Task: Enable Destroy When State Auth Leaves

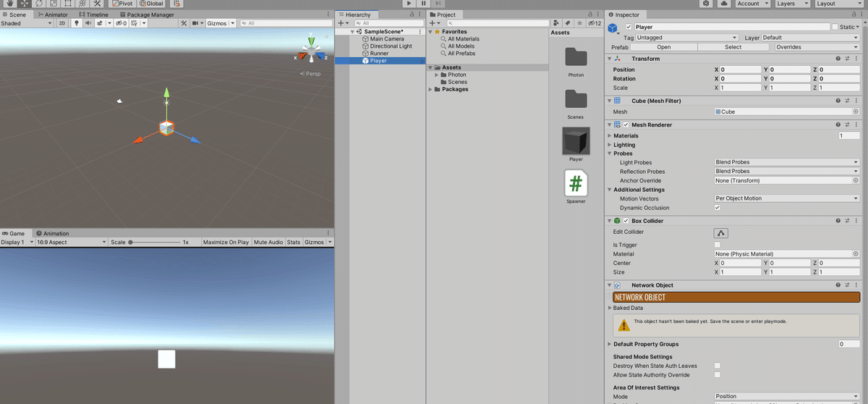Action: tap(718, 366)
